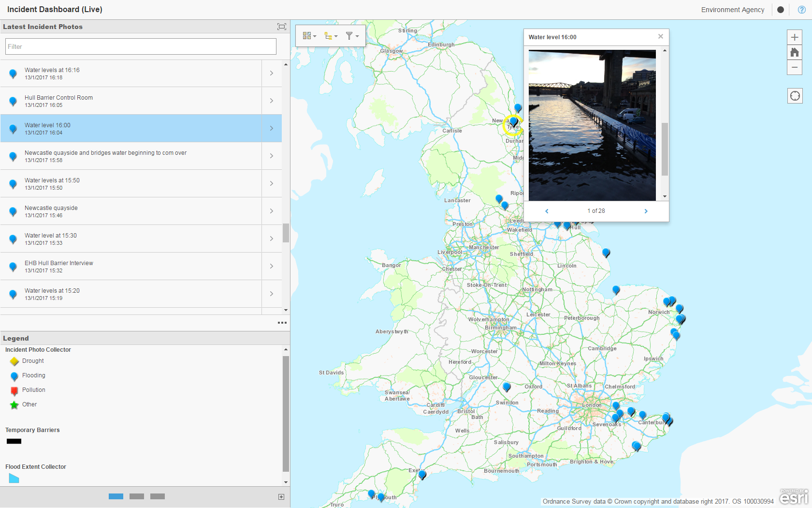Image resolution: width=812 pixels, height=508 pixels.
Task: Expand chevron for Water levels at 16:16
Action: pos(272,74)
